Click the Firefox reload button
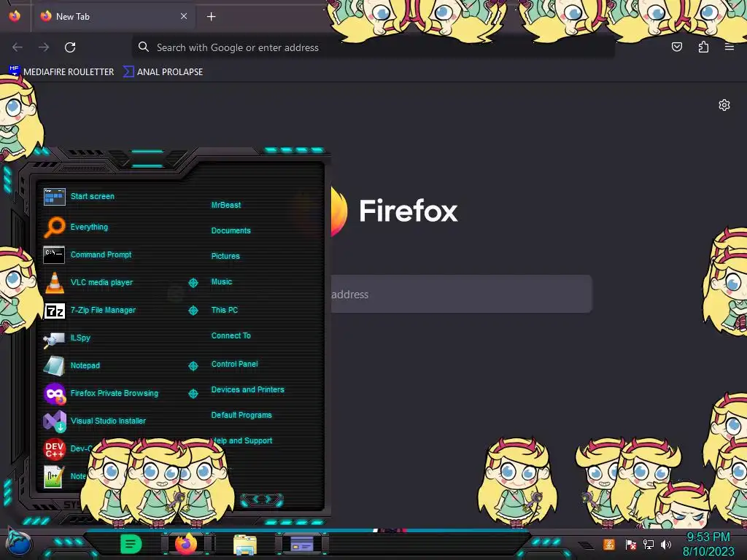The width and height of the screenshot is (747, 560). pyautogui.click(x=70, y=47)
